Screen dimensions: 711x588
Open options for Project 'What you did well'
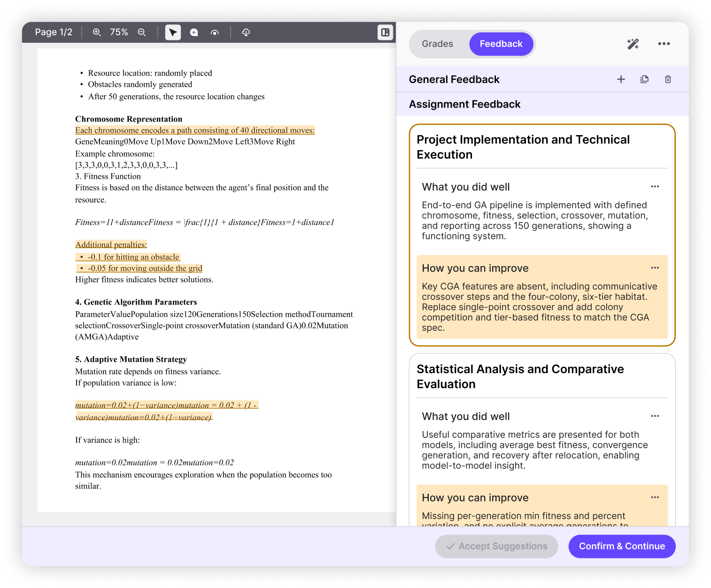[x=655, y=187]
